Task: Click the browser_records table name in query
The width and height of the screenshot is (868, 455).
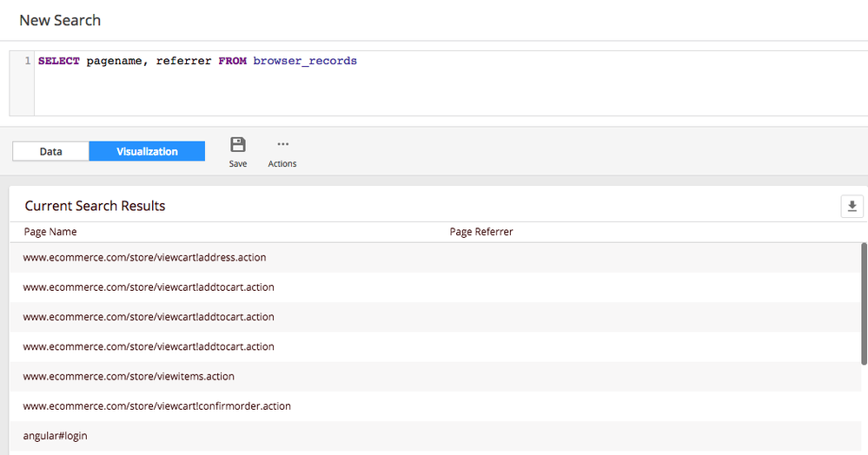Action: (x=305, y=62)
